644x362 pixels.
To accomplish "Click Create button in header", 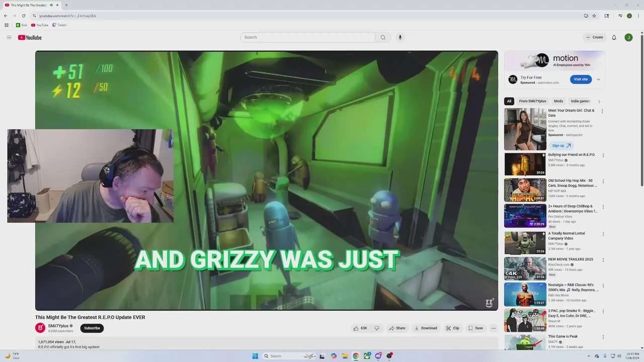I will [x=594, y=37].
